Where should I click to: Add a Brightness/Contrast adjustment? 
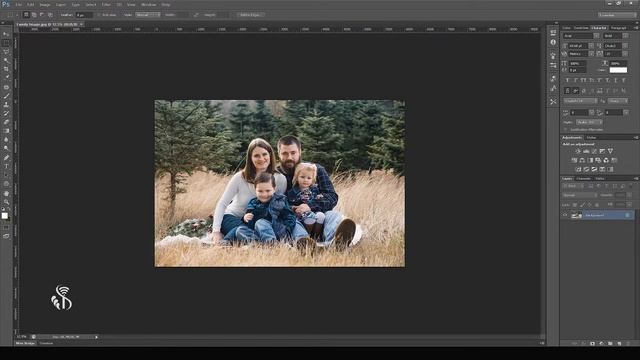click(x=578, y=151)
